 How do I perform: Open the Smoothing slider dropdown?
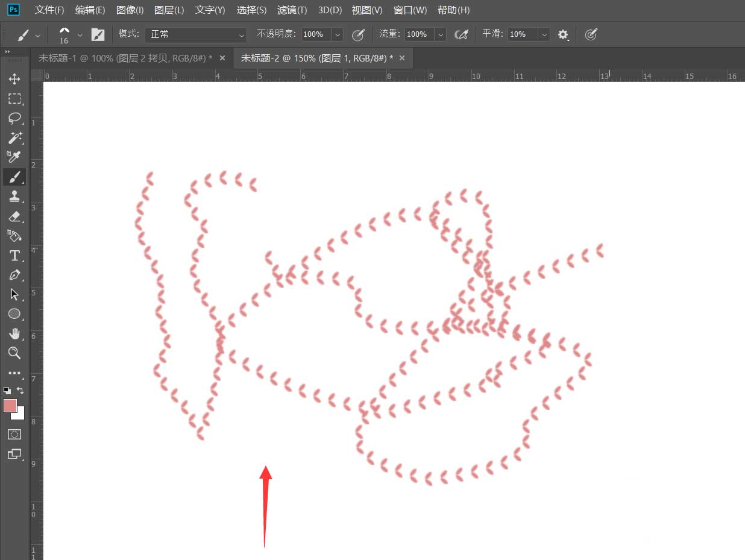coord(544,34)
